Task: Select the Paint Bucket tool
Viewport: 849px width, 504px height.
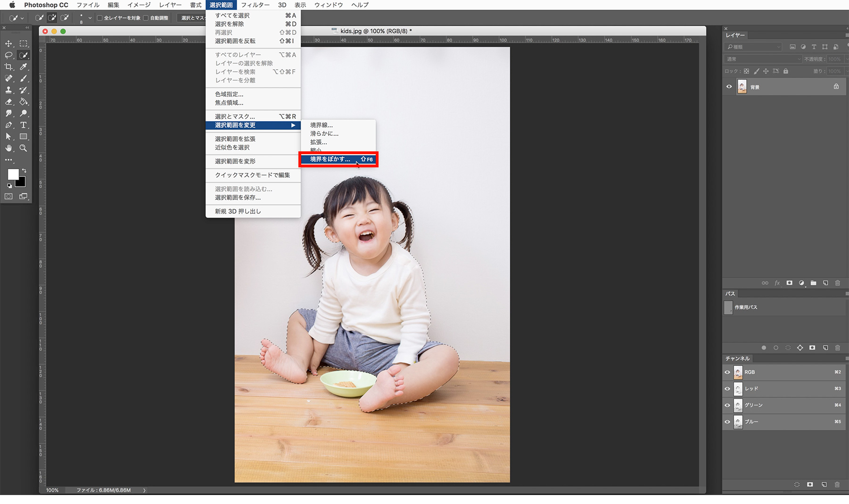Action: tap(23, 102)
